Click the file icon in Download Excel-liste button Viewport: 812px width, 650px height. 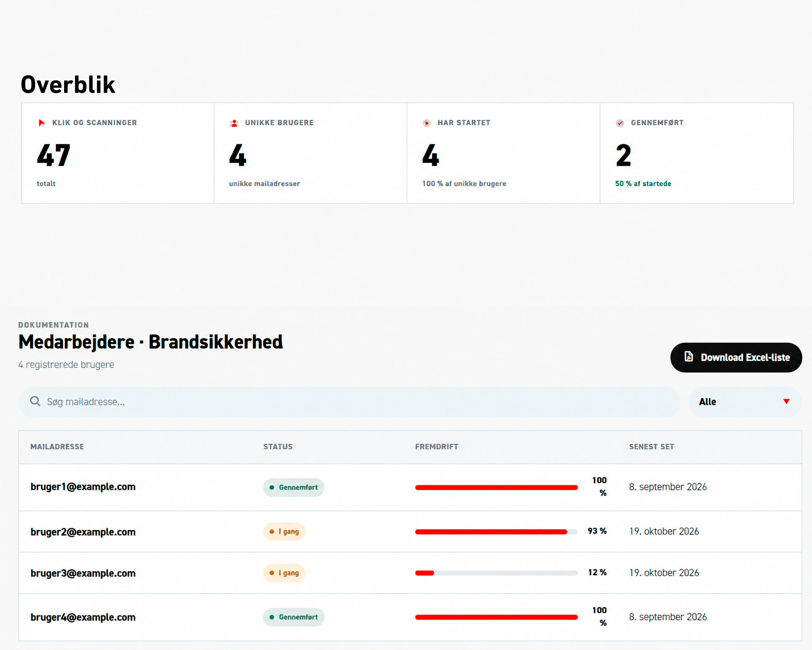coord(688,357)
